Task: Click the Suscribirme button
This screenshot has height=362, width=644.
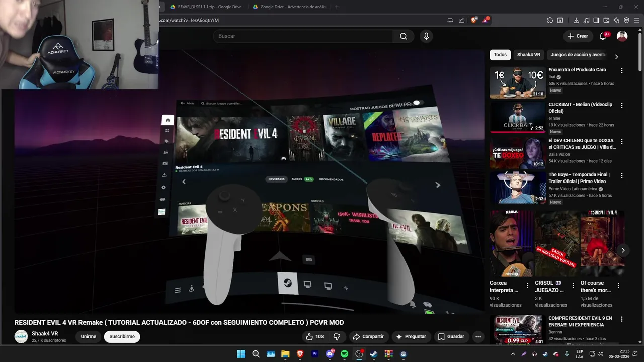Action: pyautogui.click(x=122, y=337)
